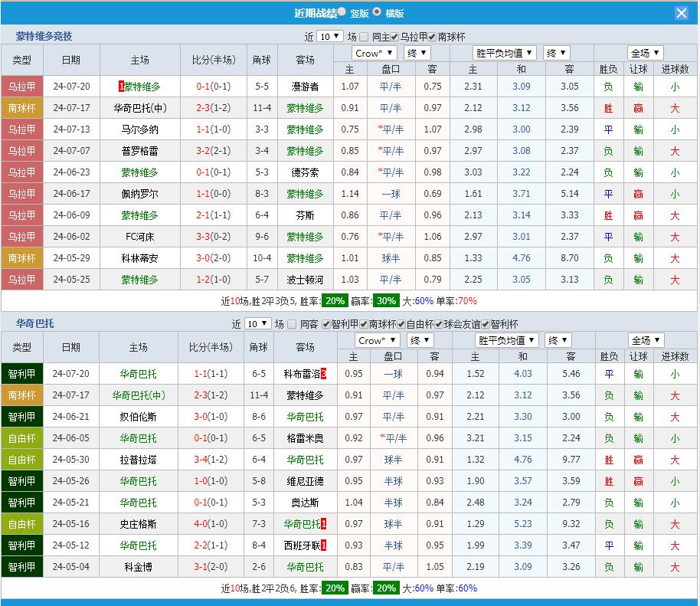Click red card badge beside 科布雷洛
This screenshot has height=606, width=700.
tap(323, 374)
